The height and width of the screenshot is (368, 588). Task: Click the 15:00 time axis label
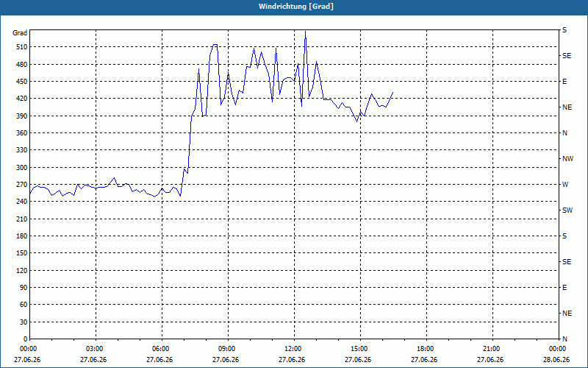click(358, 349)
